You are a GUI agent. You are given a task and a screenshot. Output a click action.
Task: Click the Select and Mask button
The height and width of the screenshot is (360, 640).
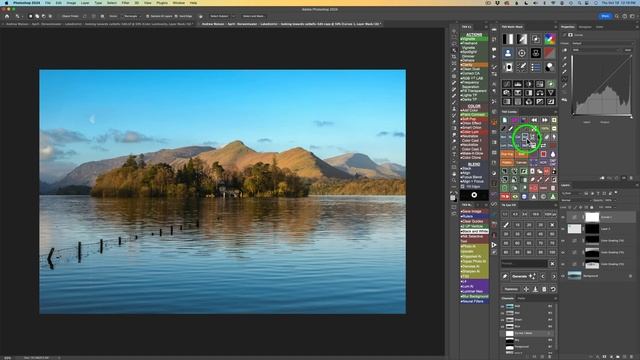click(253, 16)
